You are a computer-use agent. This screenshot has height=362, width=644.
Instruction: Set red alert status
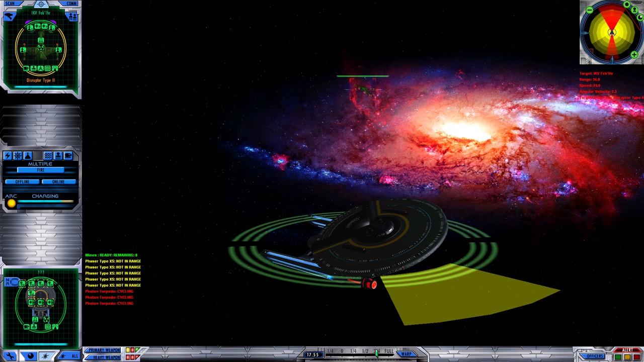637,357
